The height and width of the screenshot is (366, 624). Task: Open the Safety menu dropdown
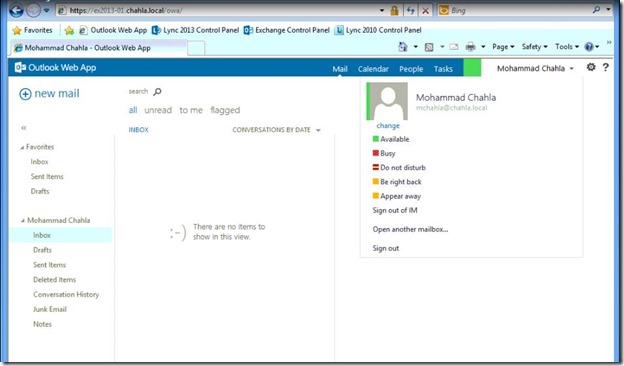534,47
